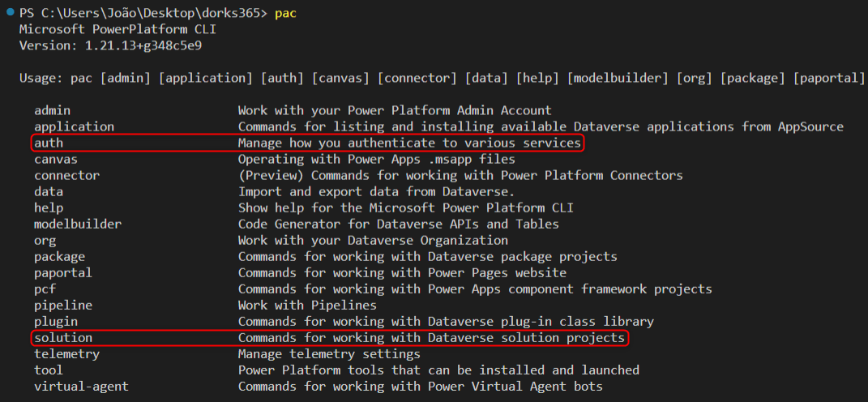Click the 'solution' command name
Viewport: 868px width, 402px height.
pyautogui.click(x=63, y=338)
